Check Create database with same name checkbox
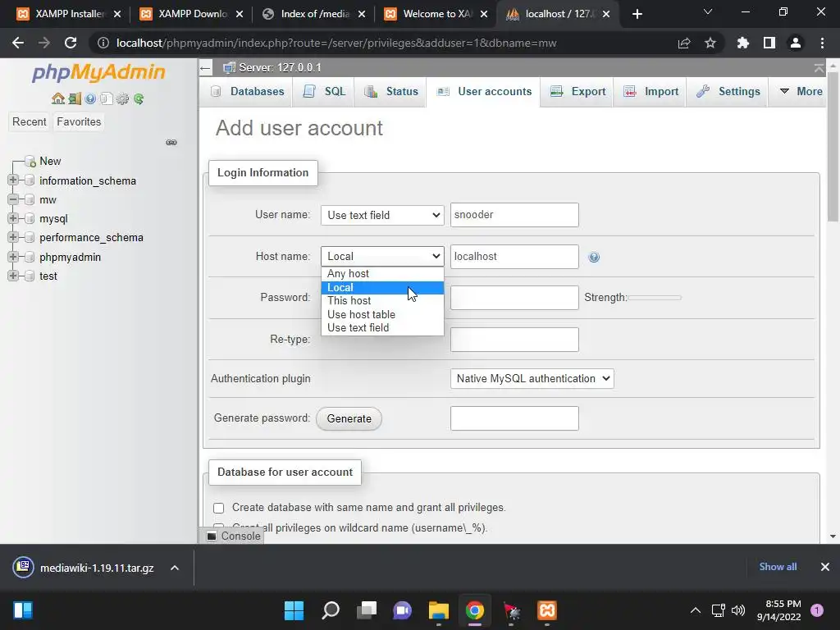The height and width of the screenshot is (630, 840). pos(218,508)
